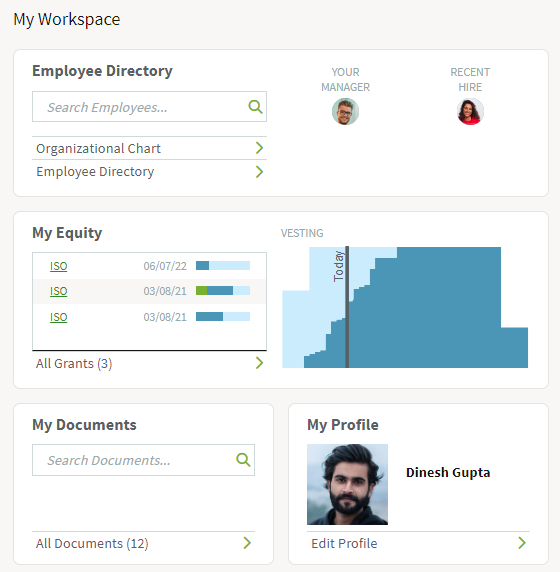Screen dimensions: 560x572
Task: Select the Edit Profile link
Action: (344, 544)
